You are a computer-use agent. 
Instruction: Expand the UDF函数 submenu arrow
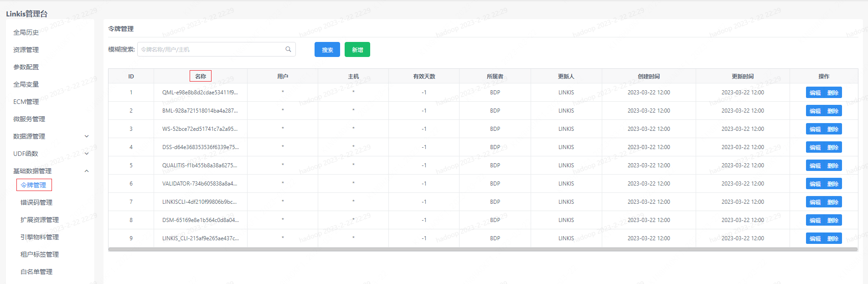tap(87, 154)
